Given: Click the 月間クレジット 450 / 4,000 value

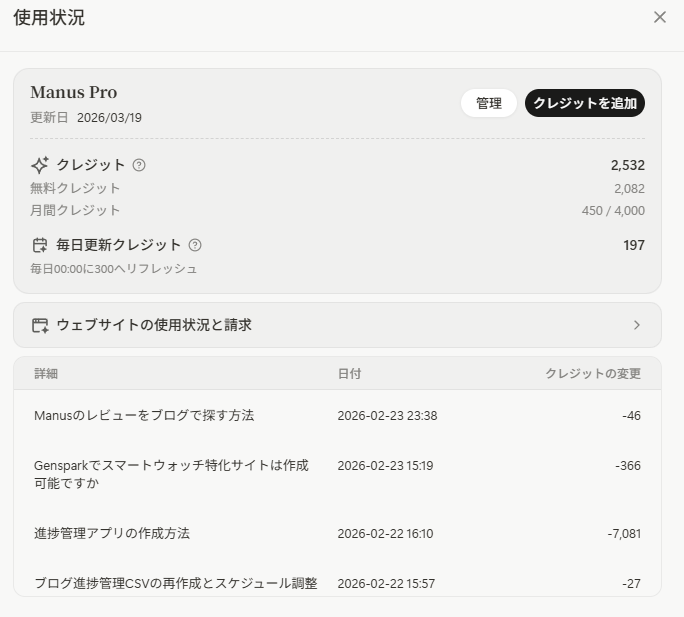Looking at the screenshot, I should [x=612, y=210].
